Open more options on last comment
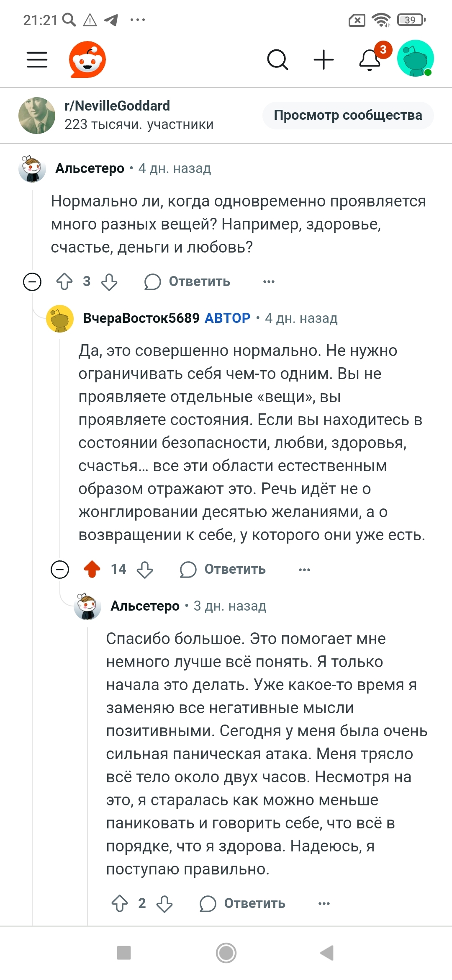 324,904
